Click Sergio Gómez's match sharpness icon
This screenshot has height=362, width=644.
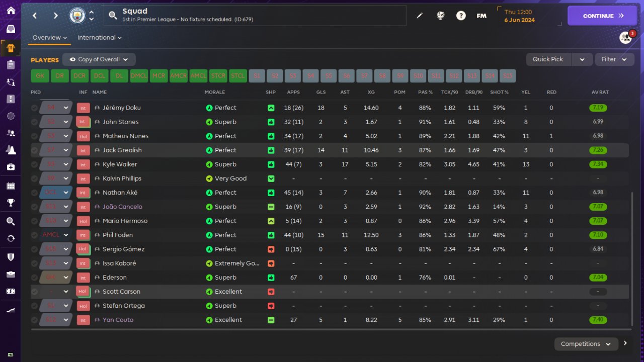tap(271, 249)
